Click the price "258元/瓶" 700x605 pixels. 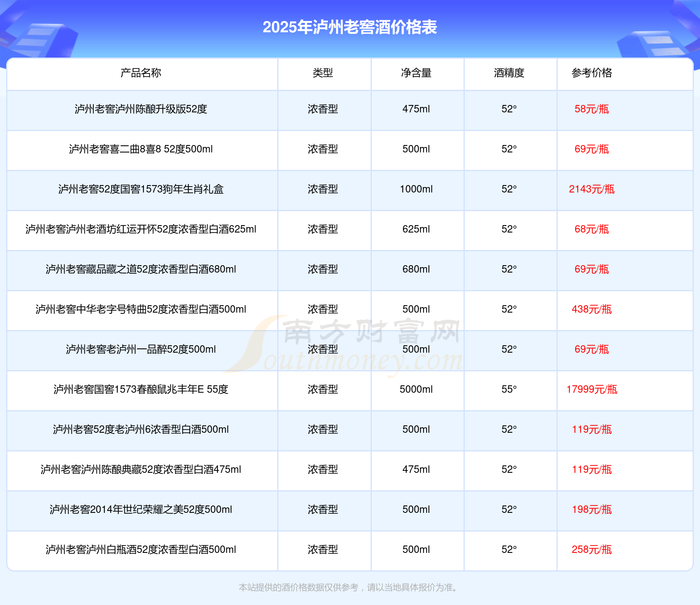click(x=592, y=550)
